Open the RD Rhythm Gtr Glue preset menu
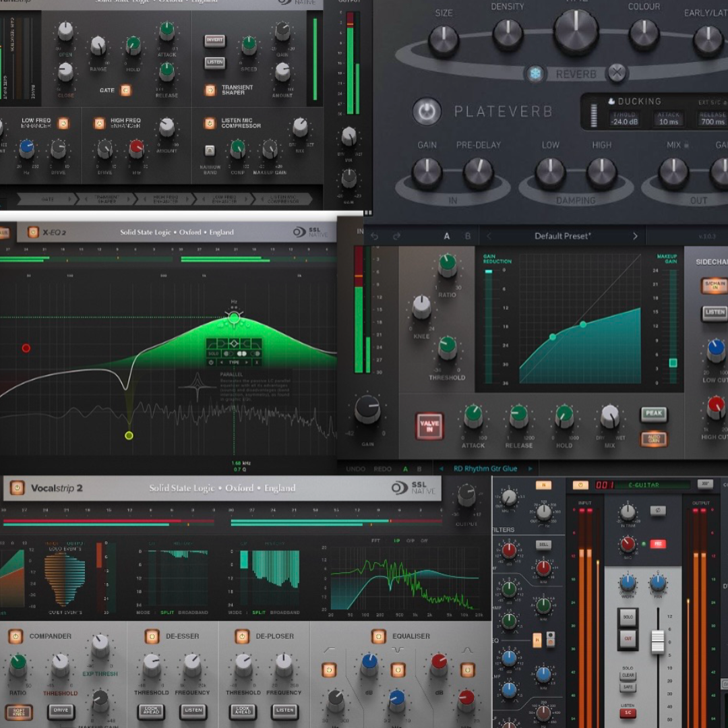 coord(485,469)
